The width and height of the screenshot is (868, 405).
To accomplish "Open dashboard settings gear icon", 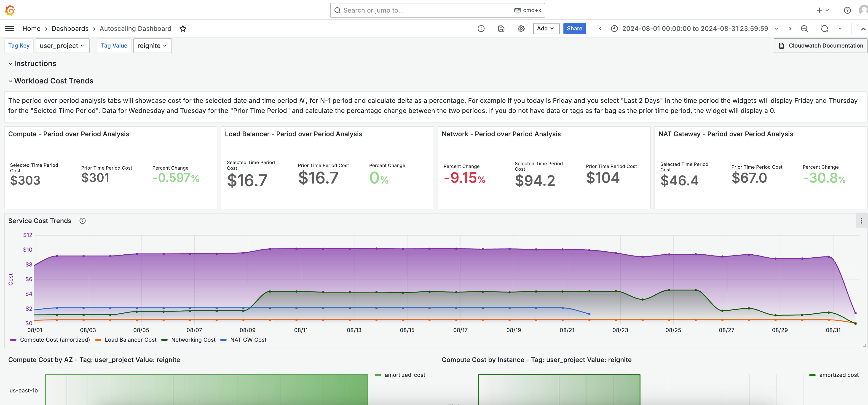I will pyautogui.click(x=521, y=29).
